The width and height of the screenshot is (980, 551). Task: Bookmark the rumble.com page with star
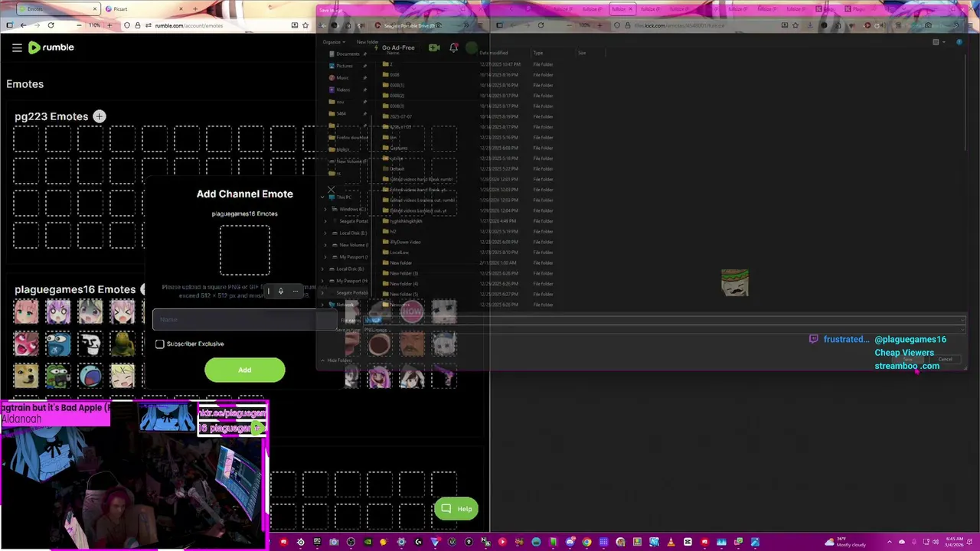[306, 25]
